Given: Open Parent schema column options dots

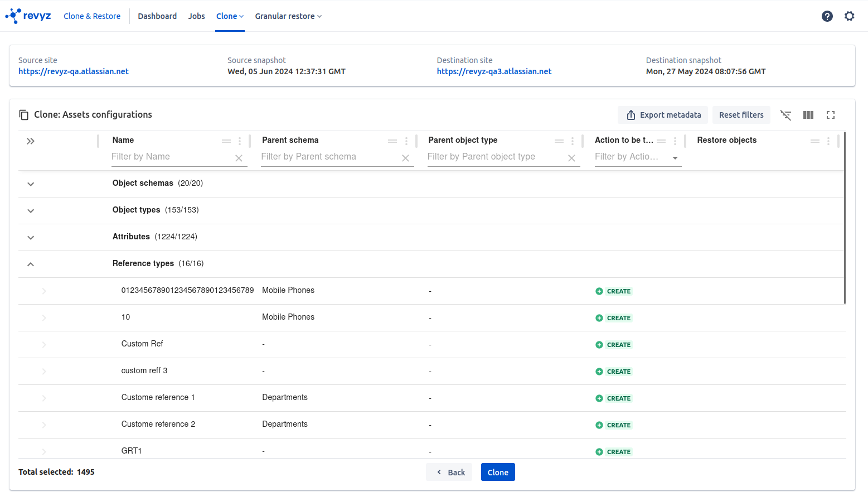Looking at the screenshot, I should 406,141.
